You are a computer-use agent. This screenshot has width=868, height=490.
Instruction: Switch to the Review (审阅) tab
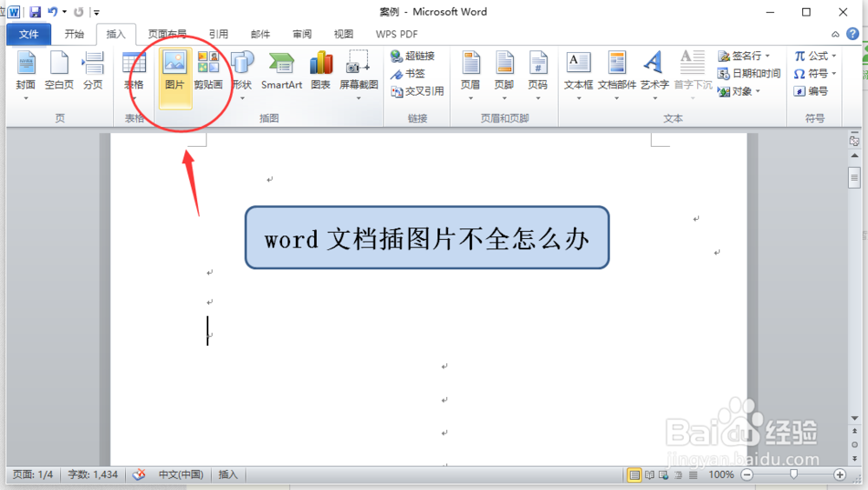coord(302,35)
